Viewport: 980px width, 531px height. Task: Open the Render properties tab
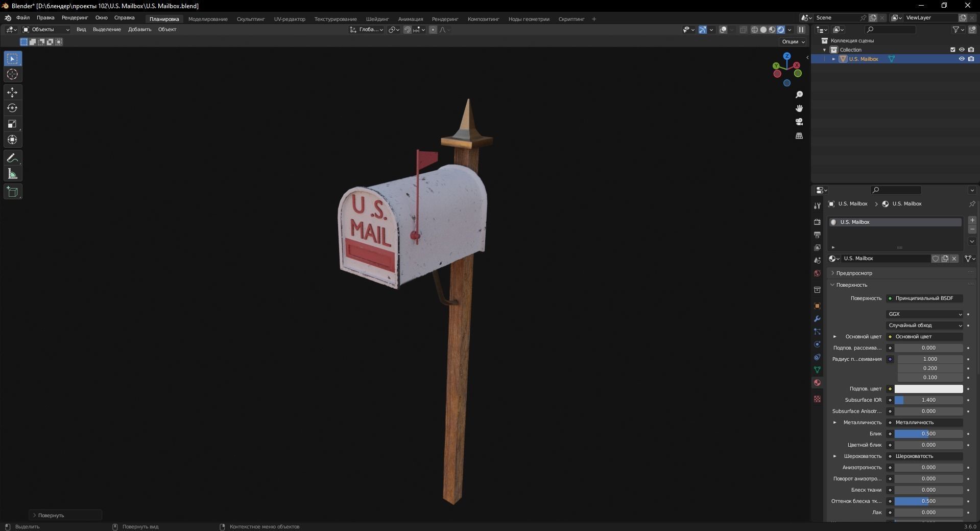pyautogui.click(x=817, y=222)
